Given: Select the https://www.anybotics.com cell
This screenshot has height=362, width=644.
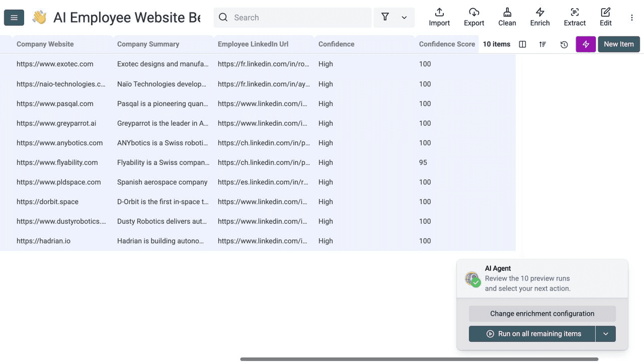Looking at the screenshot, I should 60,143.
